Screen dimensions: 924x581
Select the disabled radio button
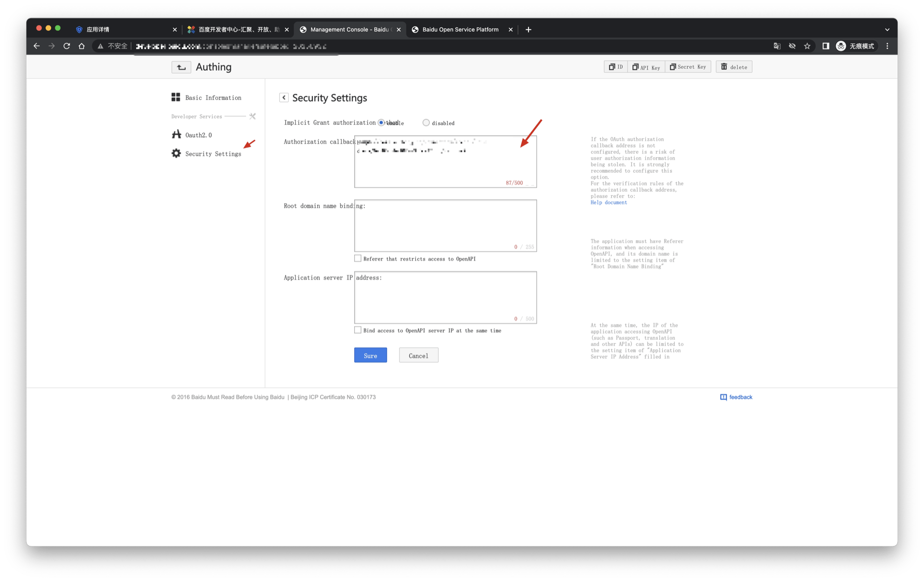click(426, 123)
